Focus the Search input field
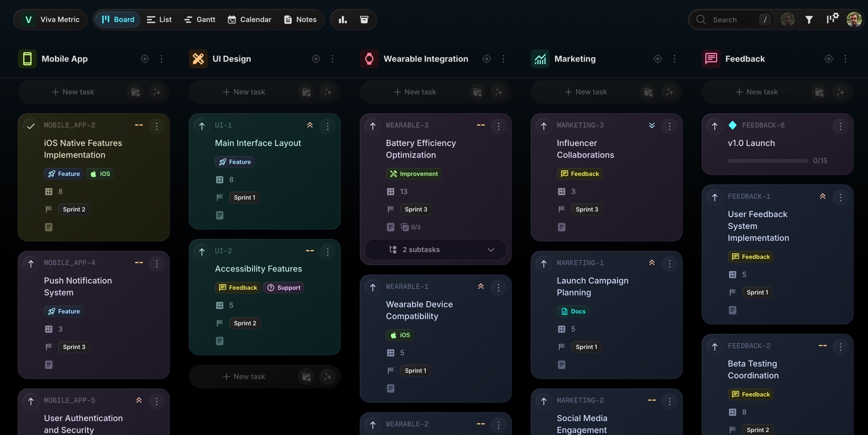This screenshot has height=435, width=868. point(731,20)
